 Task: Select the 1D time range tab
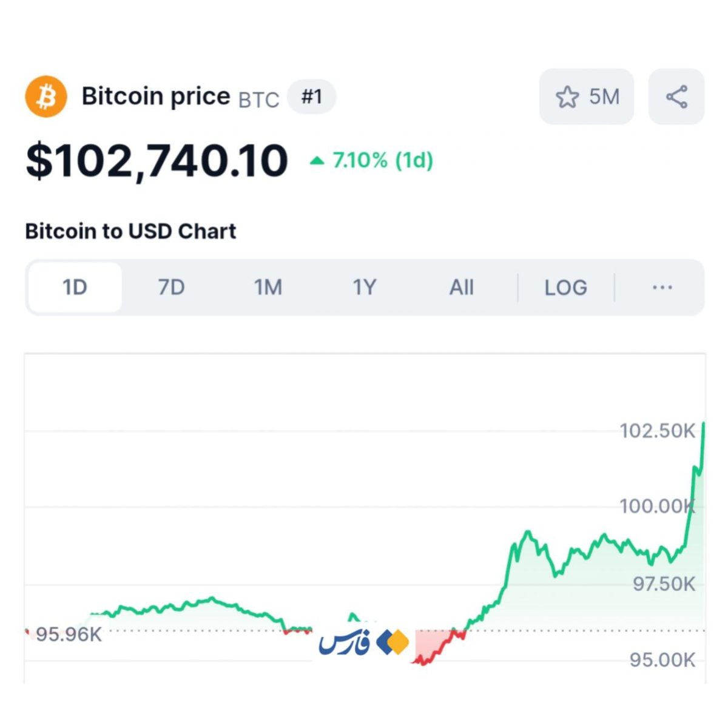click(x=75, y=288)
